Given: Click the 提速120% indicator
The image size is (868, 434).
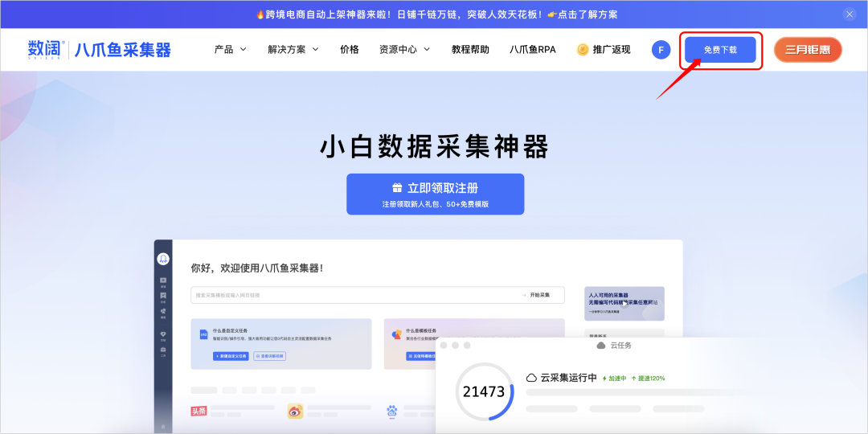Looking at the screenshot, I should pyautogui.click(x=649, y=379).
